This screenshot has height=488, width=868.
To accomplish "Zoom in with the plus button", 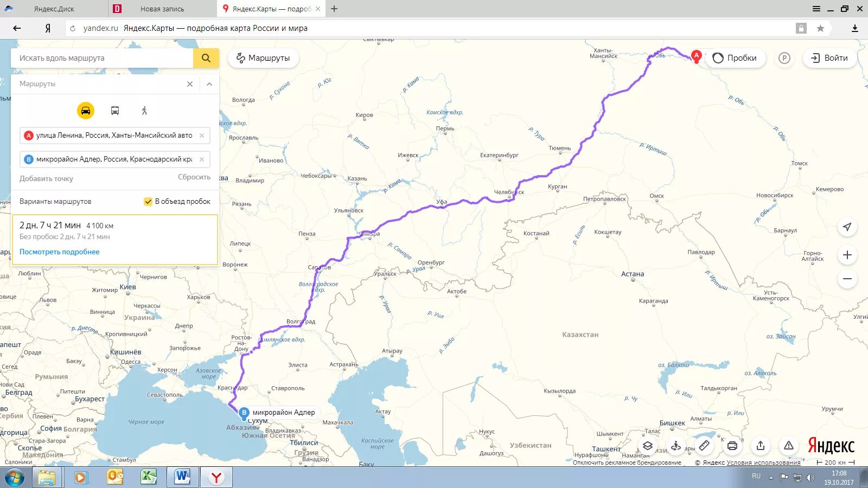I will pos(847,255).
